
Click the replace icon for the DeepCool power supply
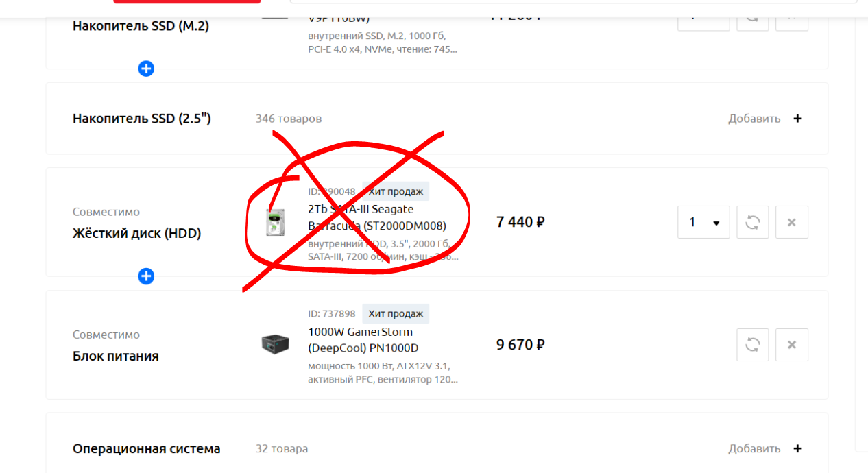point(753,345)
